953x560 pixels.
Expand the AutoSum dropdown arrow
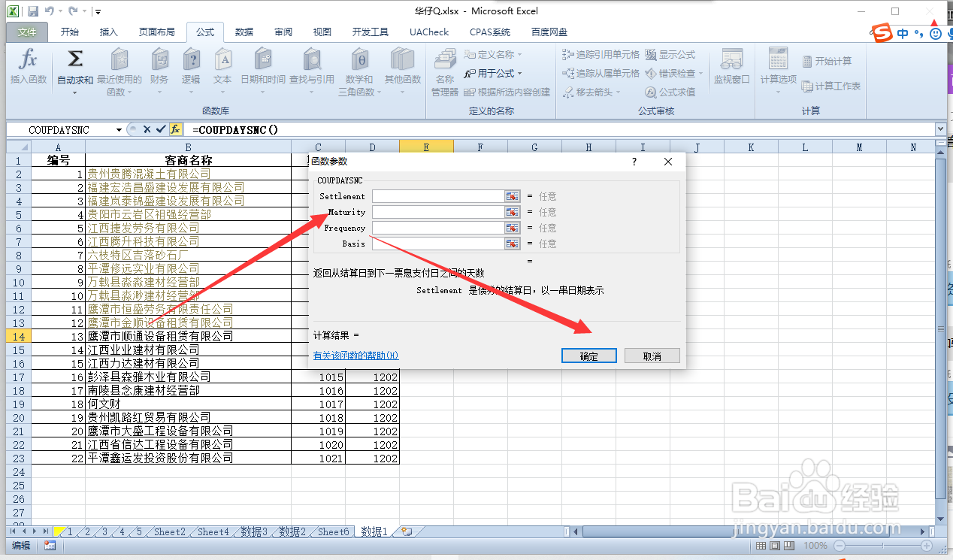[x=75, y=92]
